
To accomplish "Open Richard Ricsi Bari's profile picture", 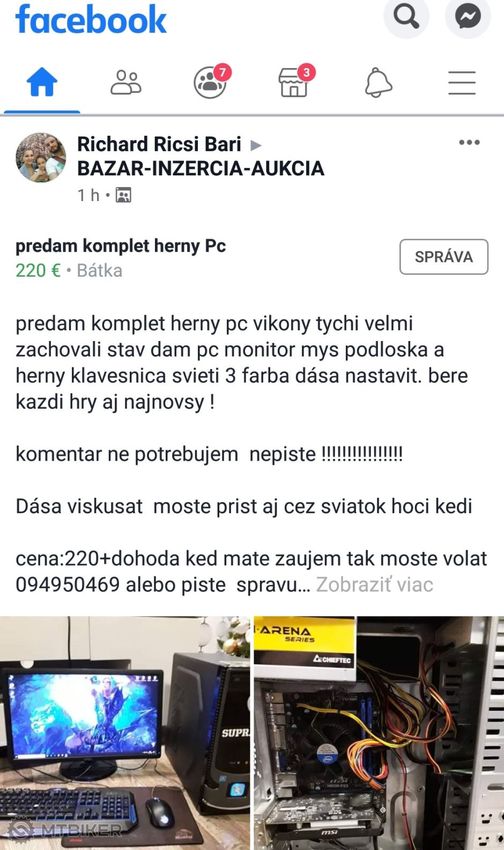I will pos(41,158).
